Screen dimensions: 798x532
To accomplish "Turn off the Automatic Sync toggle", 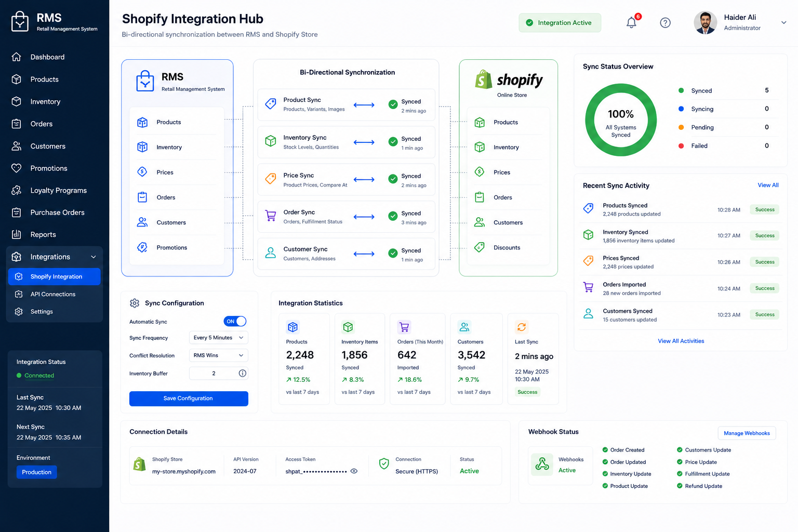I will [x=235, y=322].
